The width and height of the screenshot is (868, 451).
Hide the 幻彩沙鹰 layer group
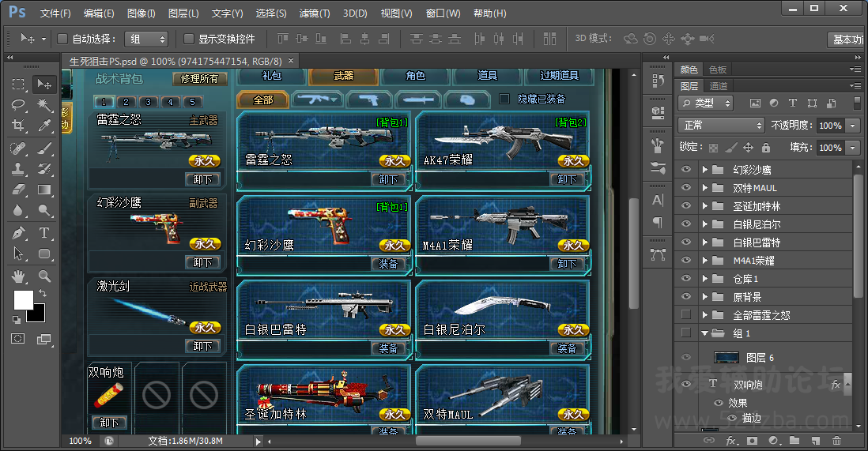[x=686, y=169]
